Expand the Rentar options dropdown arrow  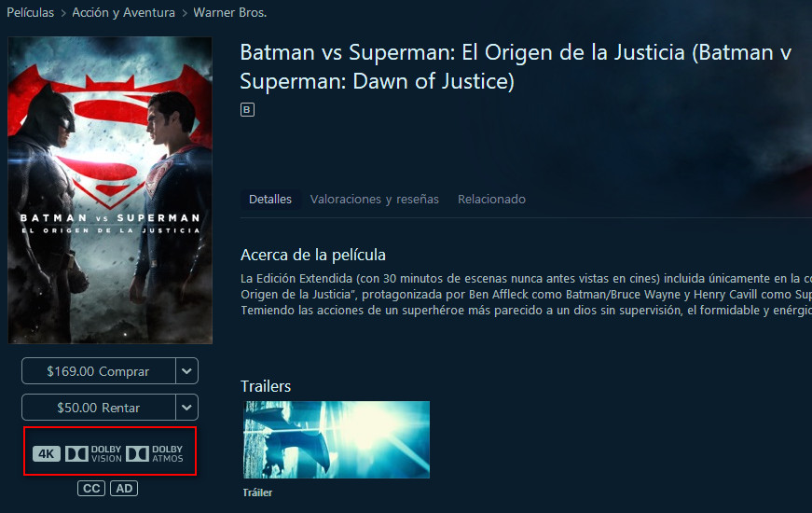(x=187, y=408)
